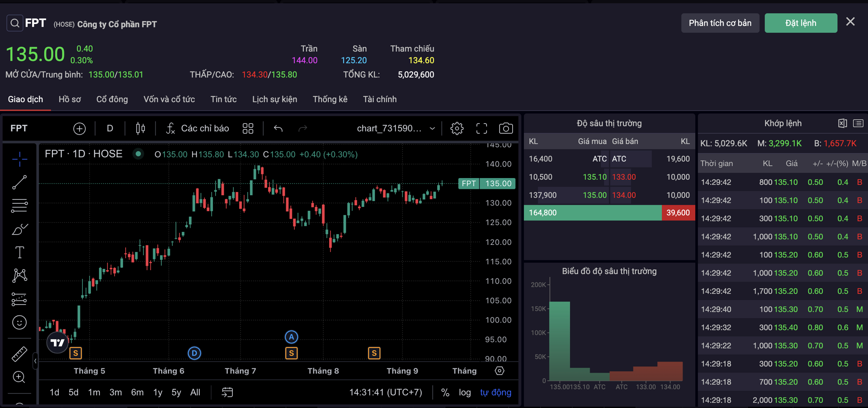
Task: Toggle tự động auto scale
Action: (x=495, y=393)
